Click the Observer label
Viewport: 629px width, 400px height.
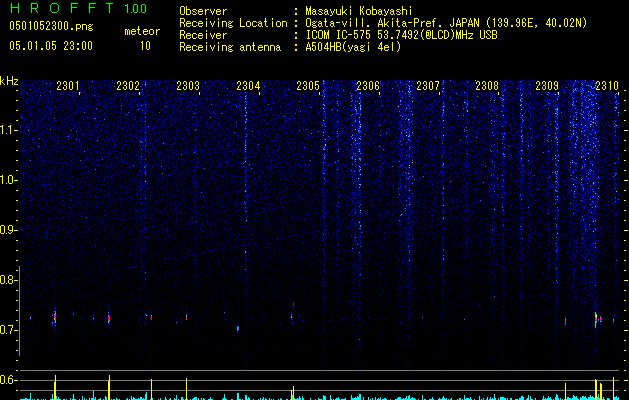[203, 11]
